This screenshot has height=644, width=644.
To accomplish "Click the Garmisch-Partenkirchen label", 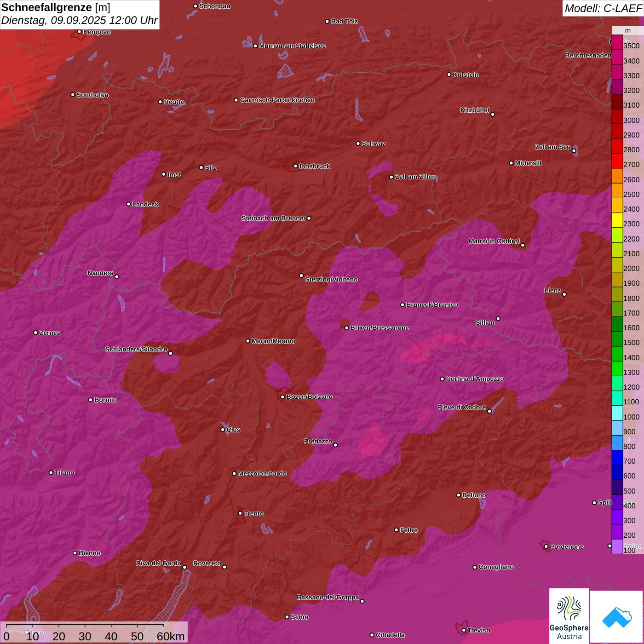I will [x=277, y=100].
